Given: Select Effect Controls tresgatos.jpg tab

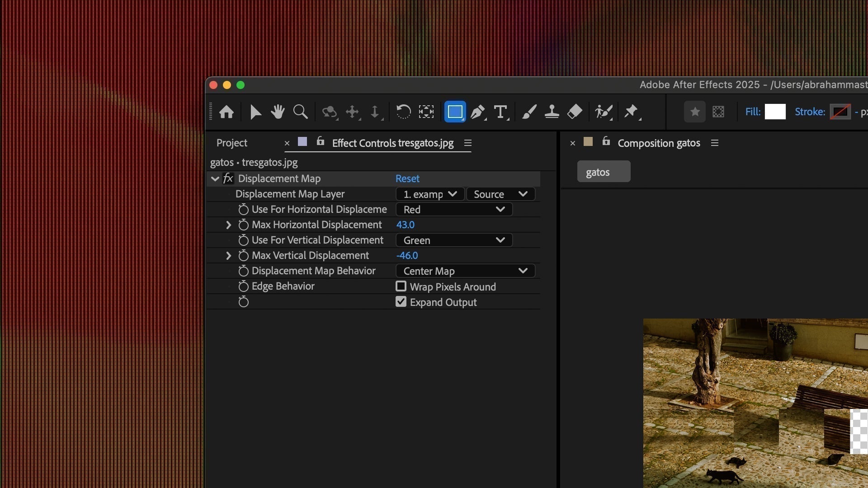Looking at the screenshot, I should [x=392, y=143].
